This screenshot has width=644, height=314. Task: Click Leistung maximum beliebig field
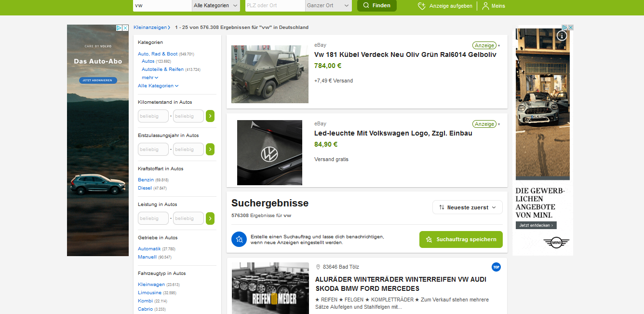pyautogui.click(x=188, y=218)
